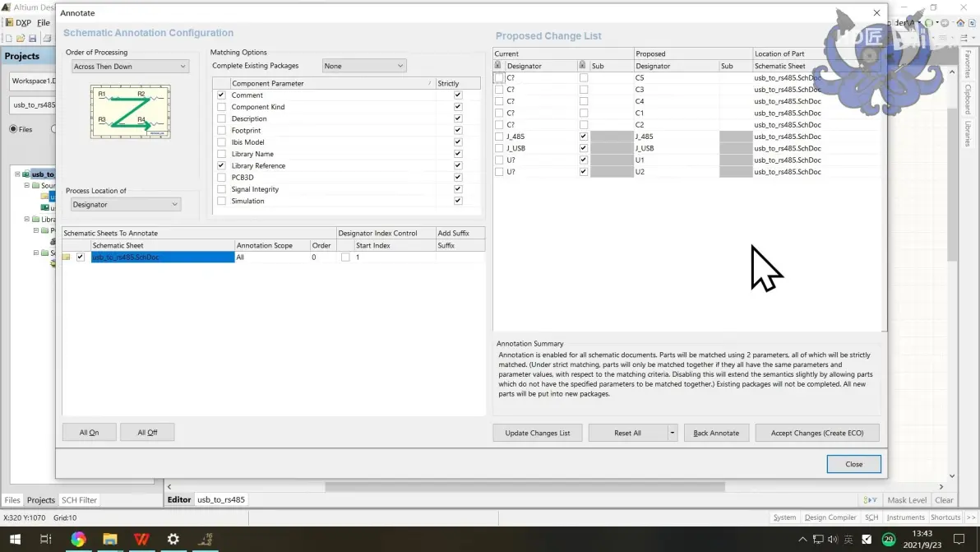Image resolution: width=980 pixels, height=552 pixels.
Task: Open Settings gear in taskbar
Action: [x=173, y=539]
